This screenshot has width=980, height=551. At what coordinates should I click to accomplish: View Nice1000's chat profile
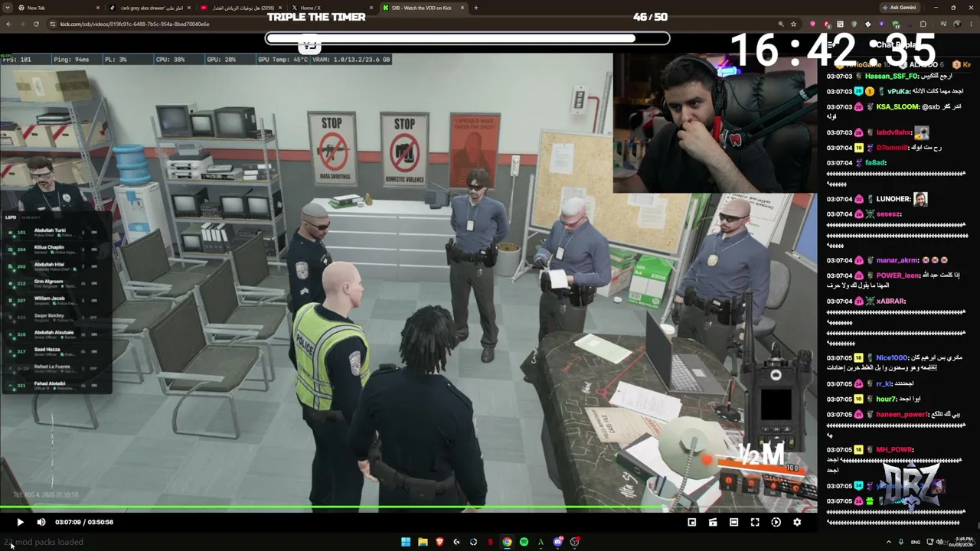tap(891, 357)
